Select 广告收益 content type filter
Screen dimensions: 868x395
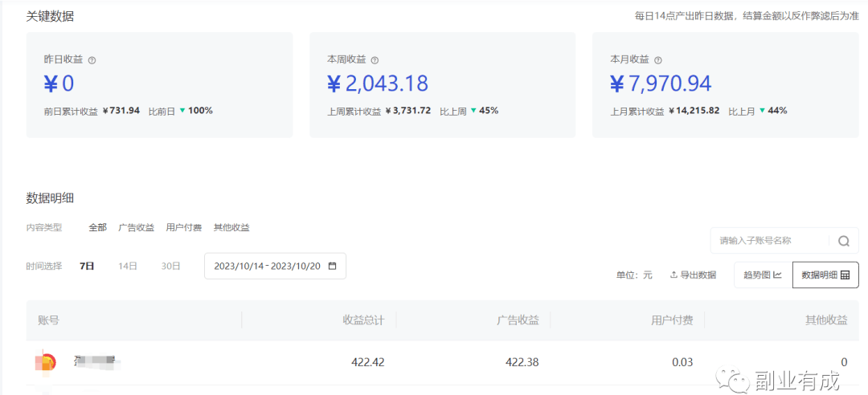click(x=136, y=227)
